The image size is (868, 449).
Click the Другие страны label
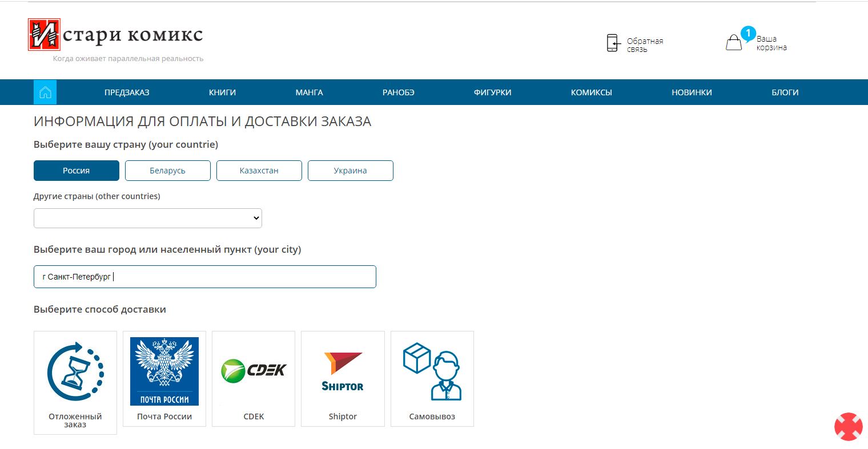pos(97,196)
